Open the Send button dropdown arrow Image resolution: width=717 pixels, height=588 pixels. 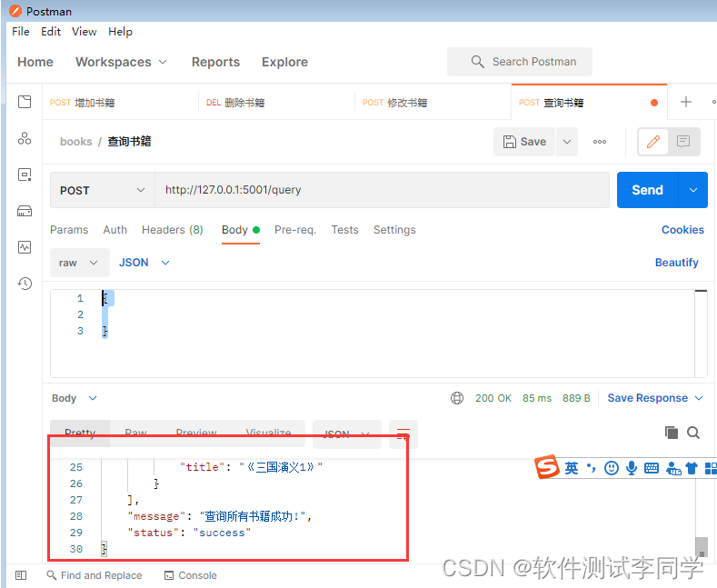pos(693,190)
